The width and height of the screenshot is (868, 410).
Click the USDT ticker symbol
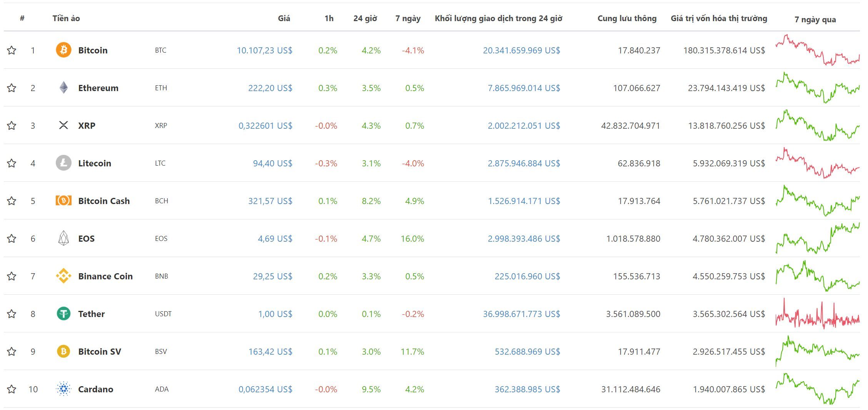tap(163, 314)
